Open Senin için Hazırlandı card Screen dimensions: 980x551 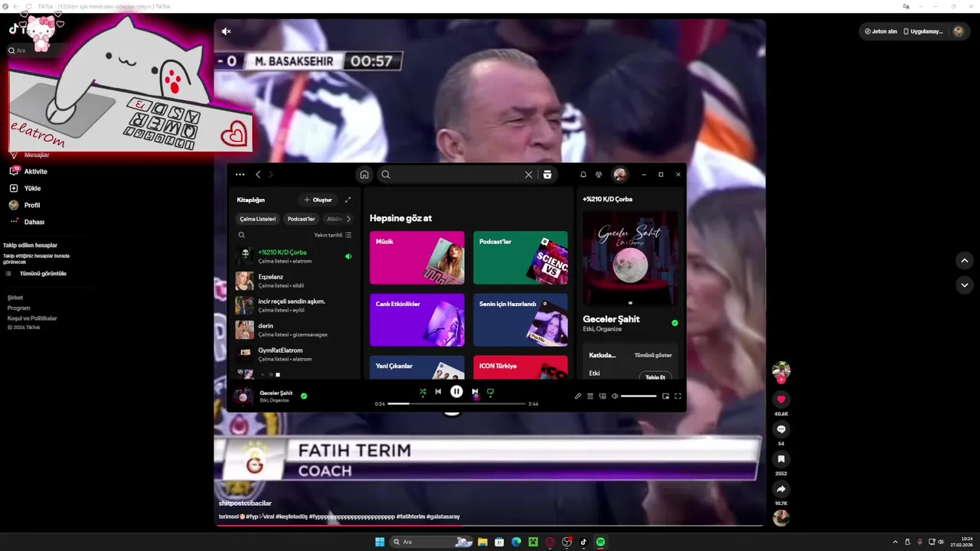(521, 320)
